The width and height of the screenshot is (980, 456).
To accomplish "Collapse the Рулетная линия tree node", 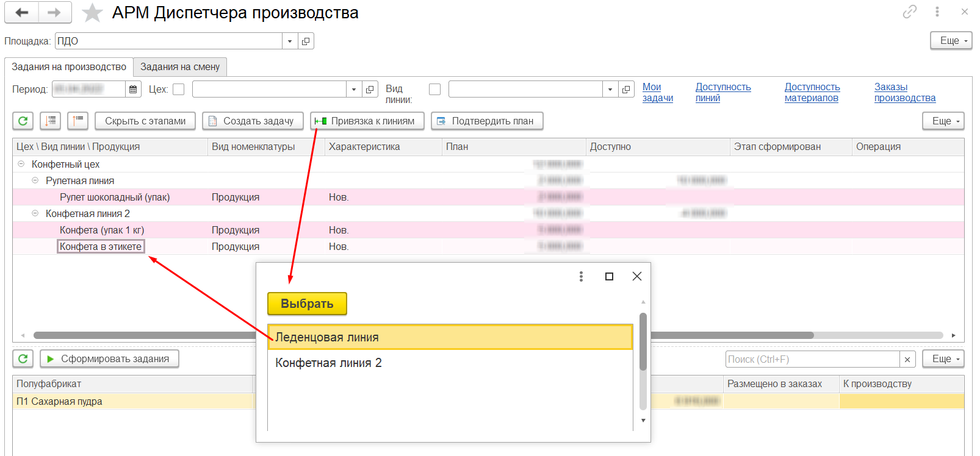I will [35, 180].
